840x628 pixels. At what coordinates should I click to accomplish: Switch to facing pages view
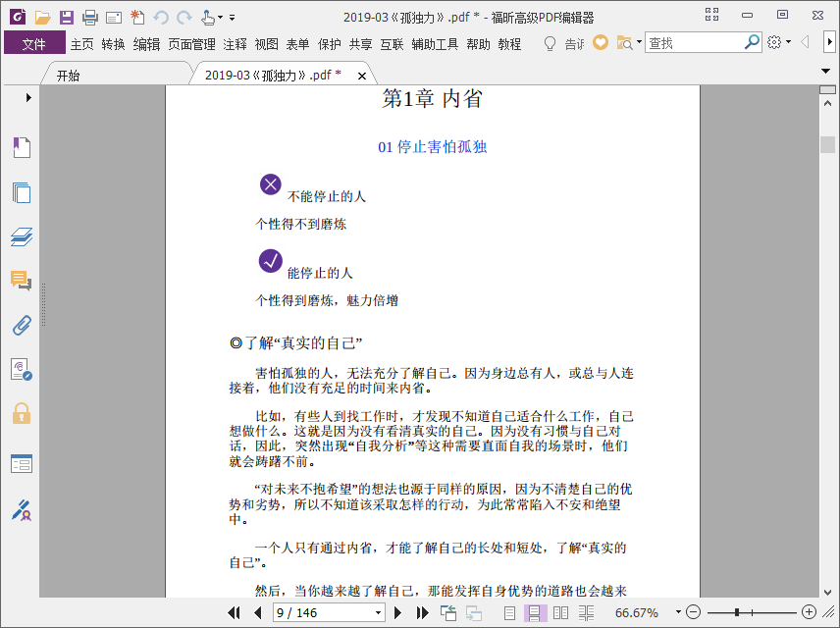[560, 612]
